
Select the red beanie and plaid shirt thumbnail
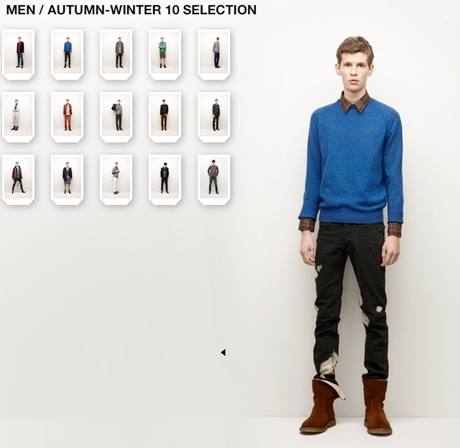coord(214,180)
